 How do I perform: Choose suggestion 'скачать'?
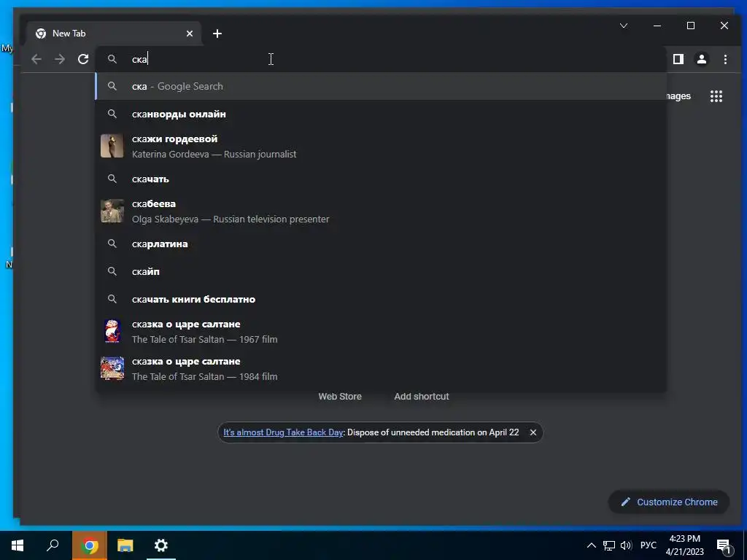(381, 179)
